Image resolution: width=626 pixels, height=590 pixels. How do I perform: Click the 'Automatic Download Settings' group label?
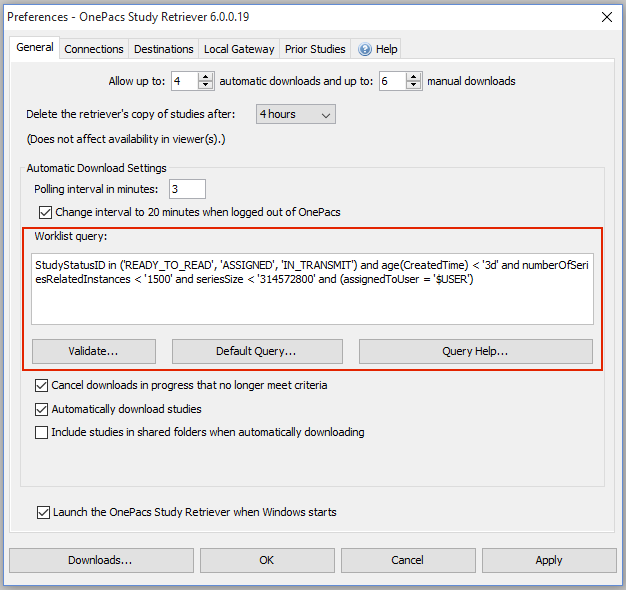96,168
